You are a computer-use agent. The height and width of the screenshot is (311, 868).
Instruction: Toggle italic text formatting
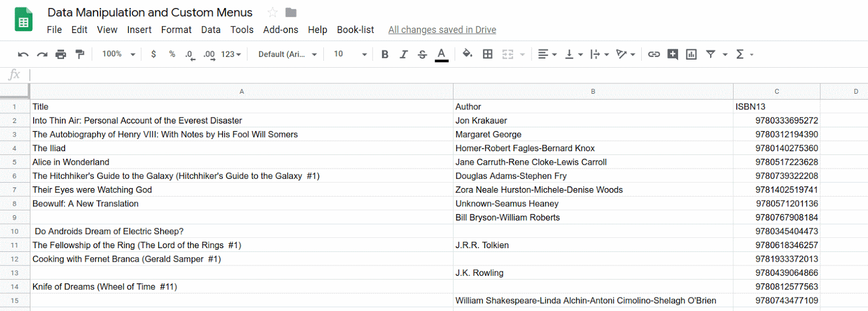click(404, 54)
